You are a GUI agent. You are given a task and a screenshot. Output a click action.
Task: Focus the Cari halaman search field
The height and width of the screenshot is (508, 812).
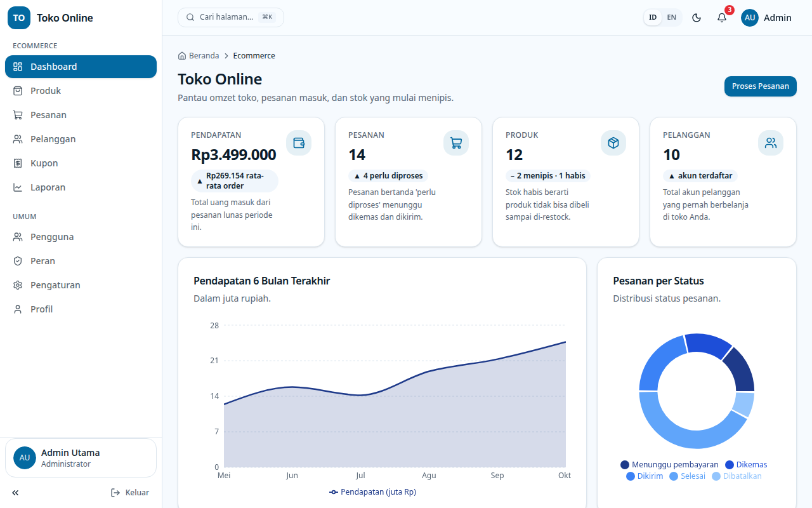point(231,17)
